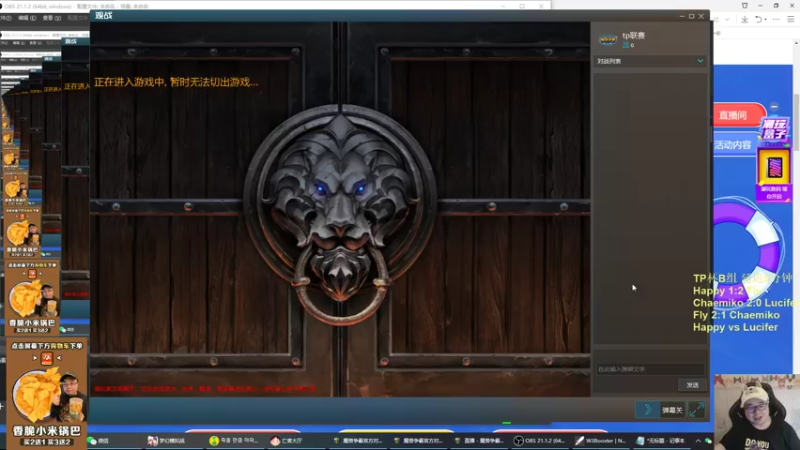The height and width of the screenshot is (450, 800).
Task: Show hidden tray icons with the caret
Action: [698, 441]
